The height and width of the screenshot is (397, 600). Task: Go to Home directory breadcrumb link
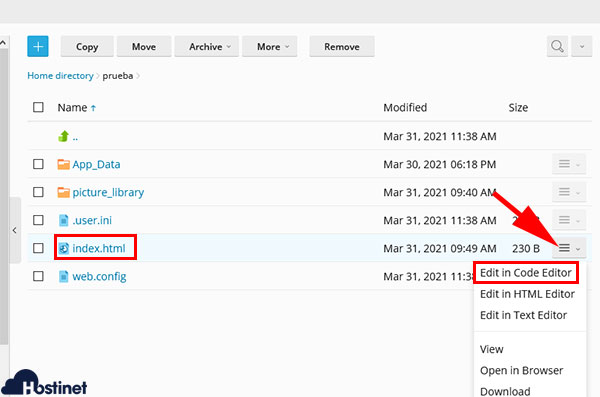pyautogui.click(x=60, y=76)
